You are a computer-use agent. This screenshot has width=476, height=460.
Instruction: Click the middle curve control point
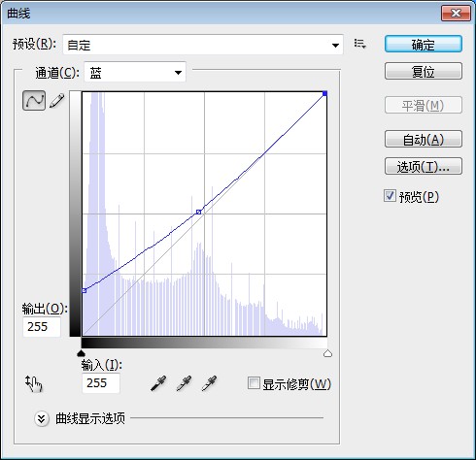click(x=199, y=213)
